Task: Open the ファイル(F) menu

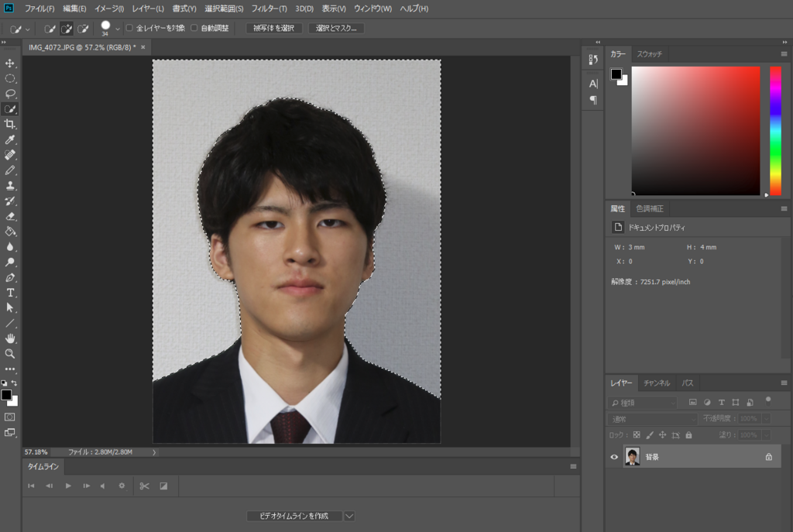Action: pos(39,9)
